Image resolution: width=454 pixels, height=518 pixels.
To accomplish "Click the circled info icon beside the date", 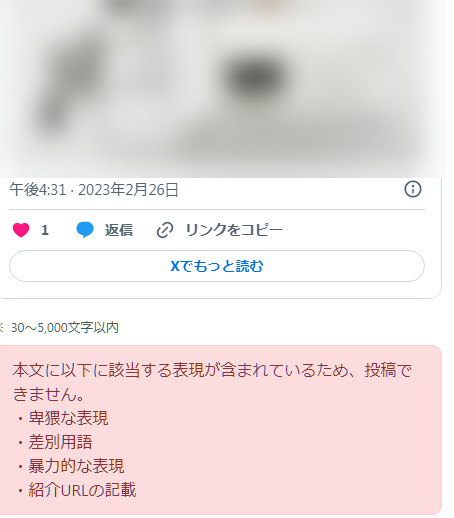I will coord(413,189).
